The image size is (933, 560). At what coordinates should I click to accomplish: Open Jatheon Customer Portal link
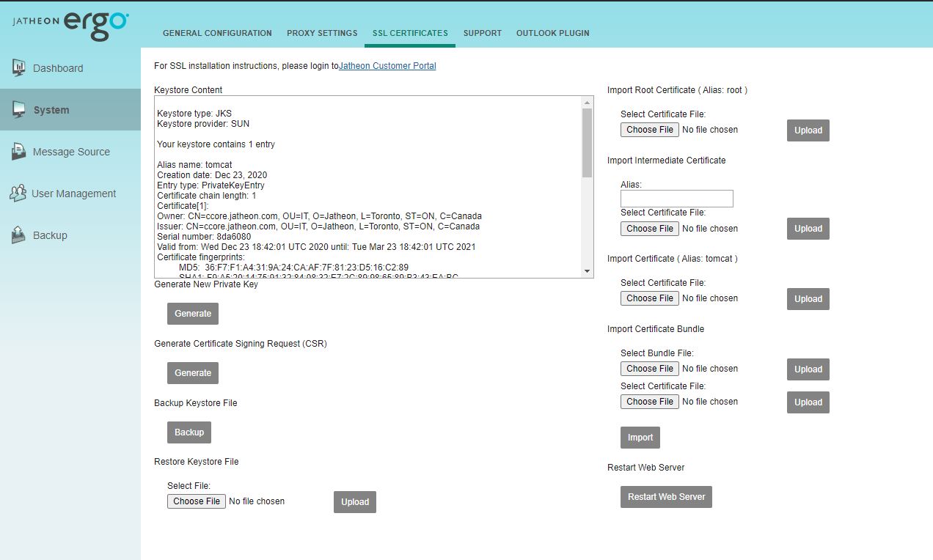(x=387, y=66)
